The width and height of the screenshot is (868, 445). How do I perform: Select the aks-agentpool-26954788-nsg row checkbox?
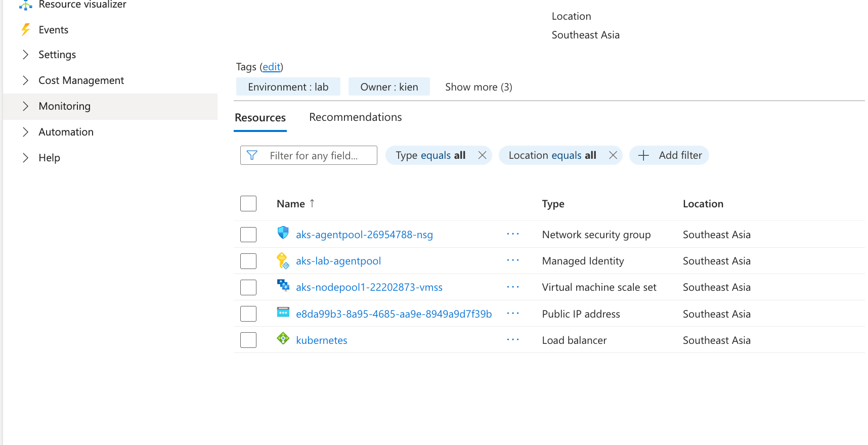click(x=248, y=235)
